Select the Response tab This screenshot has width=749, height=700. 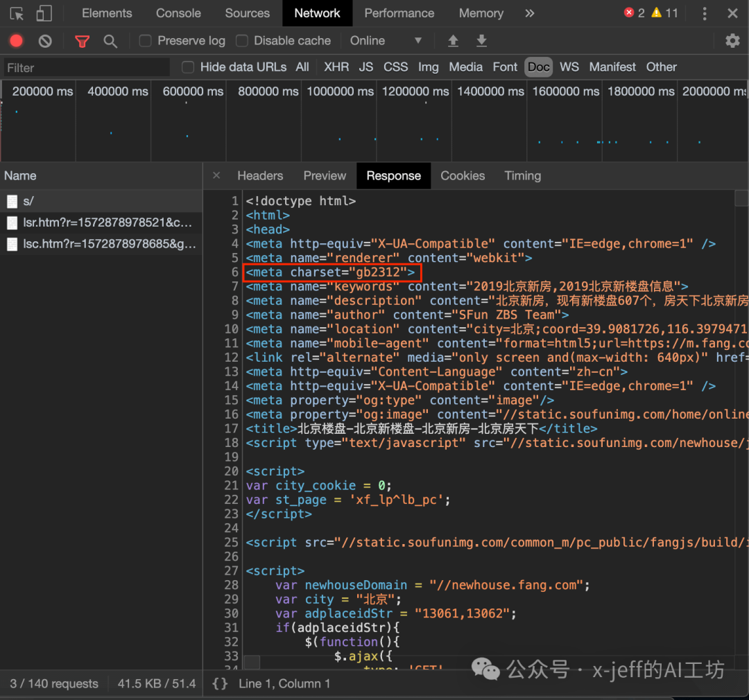[394, 176]
